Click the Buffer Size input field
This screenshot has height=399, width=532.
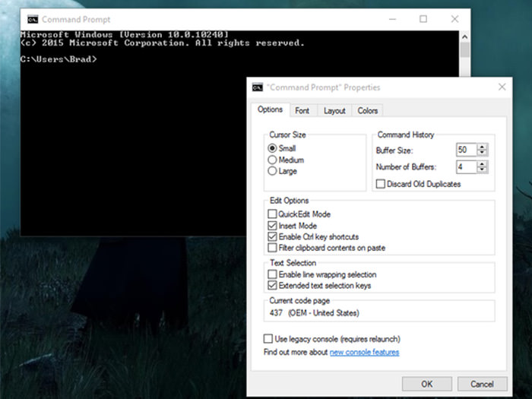465,150
